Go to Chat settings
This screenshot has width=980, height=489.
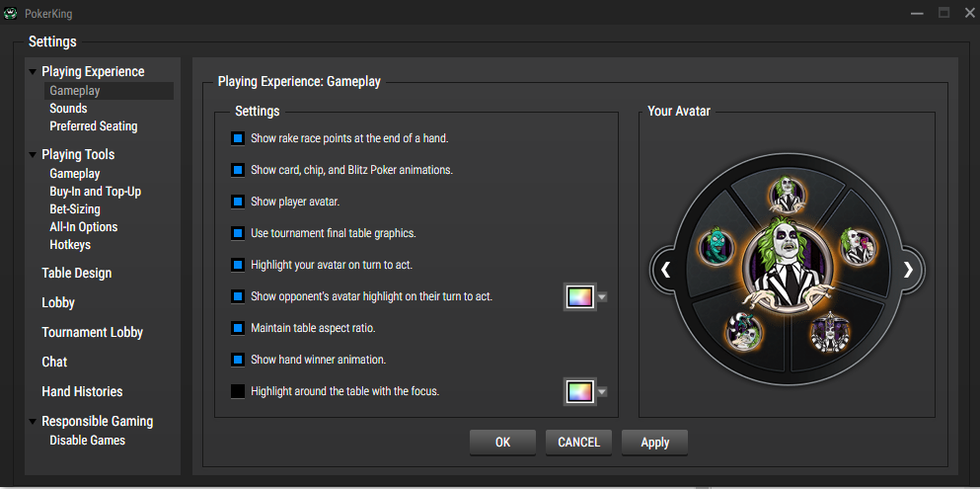pyautogui.click(x=54, y=363)
